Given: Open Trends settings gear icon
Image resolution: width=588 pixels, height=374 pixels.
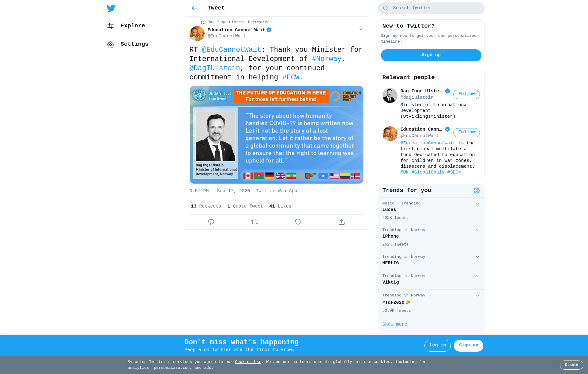Looking at the screenshot, I should (477, 191).
